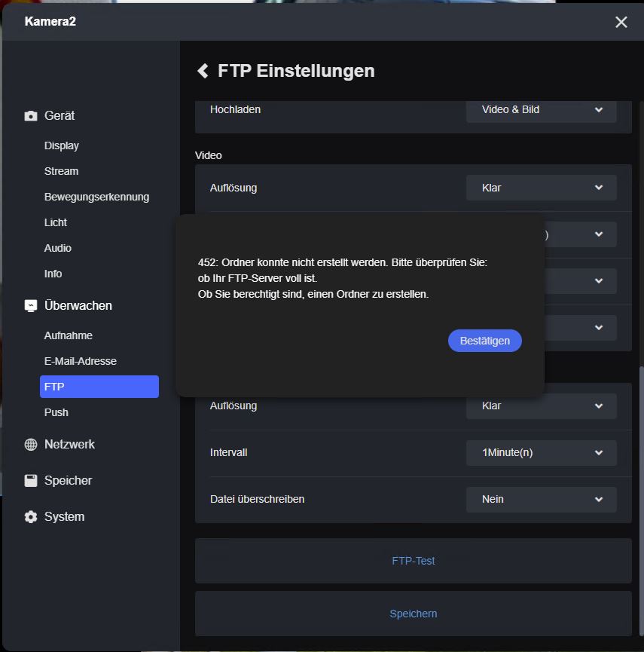This screenshot has width=644, height=652.
Task: Expand the Video Auflösung dropdown
Action: [x=541, y=188]
